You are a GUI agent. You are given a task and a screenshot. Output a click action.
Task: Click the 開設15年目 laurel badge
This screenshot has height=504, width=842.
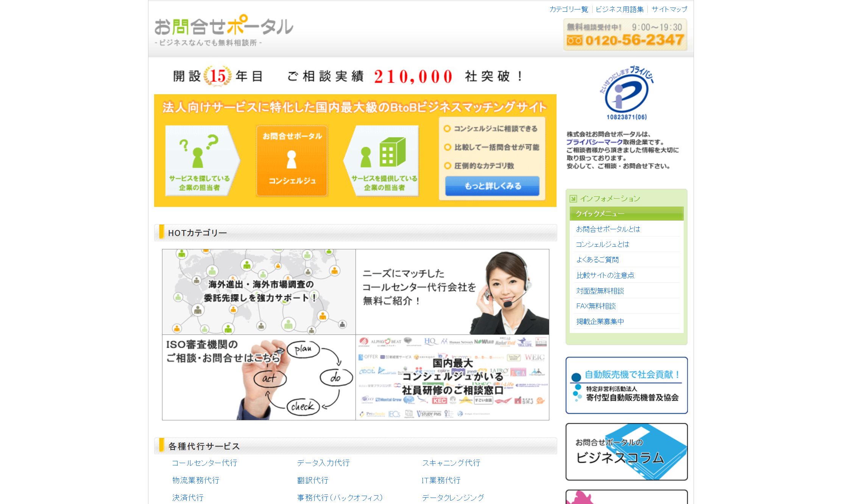tap(218, 76)
